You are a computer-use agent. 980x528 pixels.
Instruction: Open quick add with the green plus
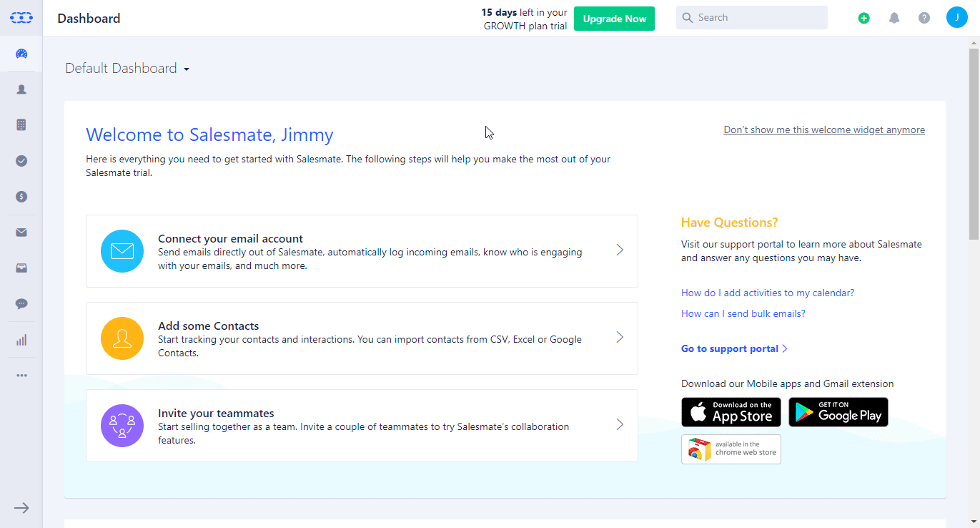click(863, 18)
